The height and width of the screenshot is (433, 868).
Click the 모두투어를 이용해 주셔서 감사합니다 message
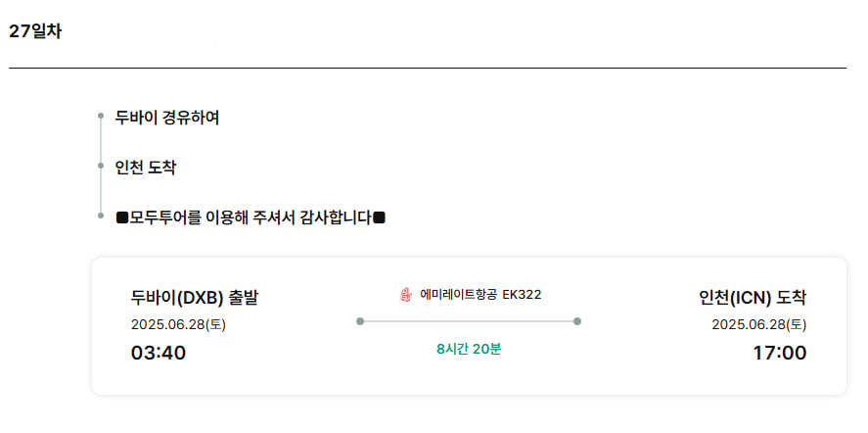click(251, 217)
